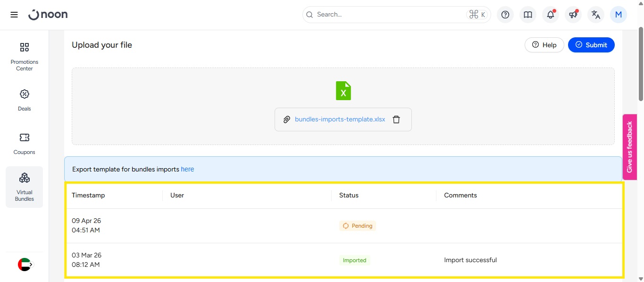Open the hamburger navigation menu
Viewport: 644px width, 282px height.
coord(14,15)
